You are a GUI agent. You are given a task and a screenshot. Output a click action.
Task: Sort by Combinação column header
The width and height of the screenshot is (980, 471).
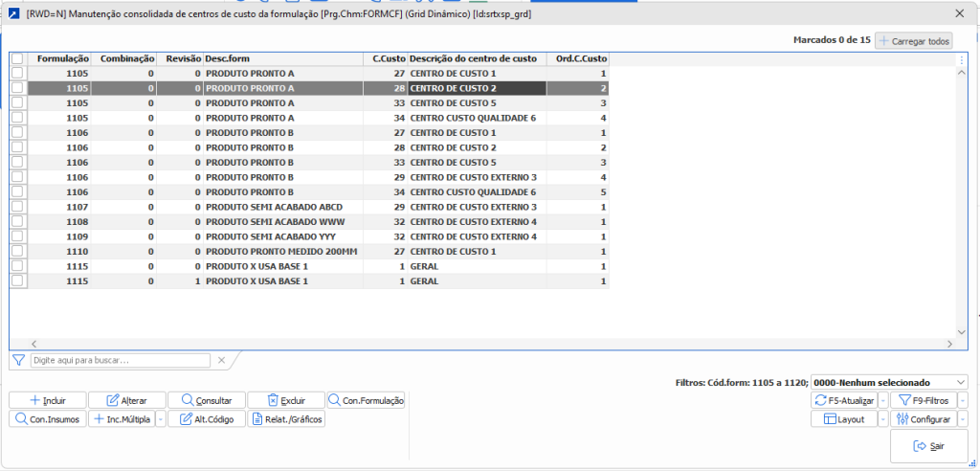click(123, 58)
